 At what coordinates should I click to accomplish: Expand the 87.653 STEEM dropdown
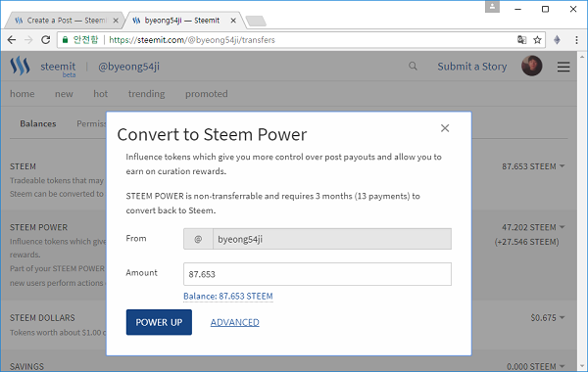tap(533, 166)
